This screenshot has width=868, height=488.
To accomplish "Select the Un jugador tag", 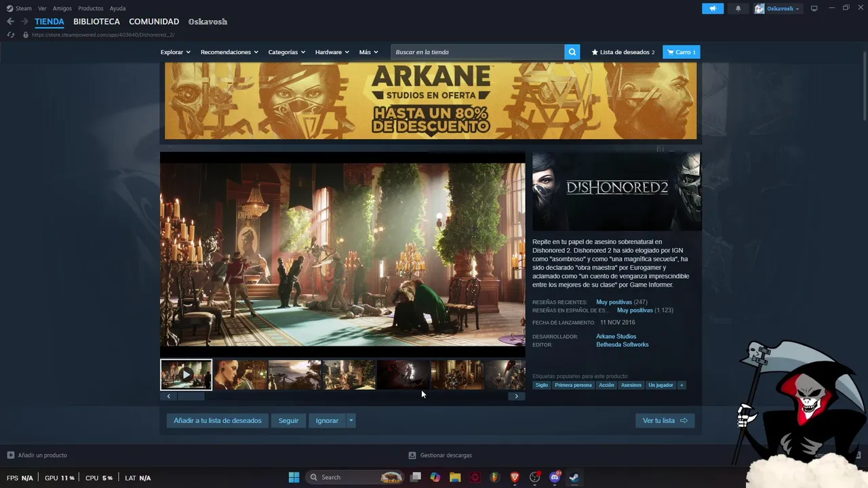I will click(660, 385).
